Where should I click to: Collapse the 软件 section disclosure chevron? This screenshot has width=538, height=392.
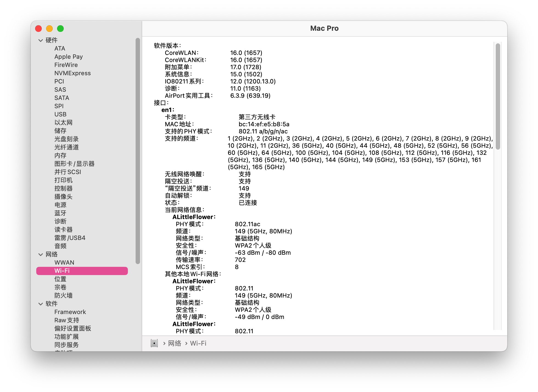[x=41, y=304]
